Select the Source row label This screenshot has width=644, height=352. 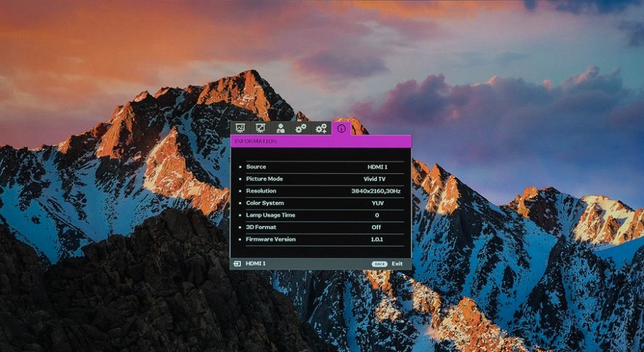pyautogui.click(x=256, y=167)
